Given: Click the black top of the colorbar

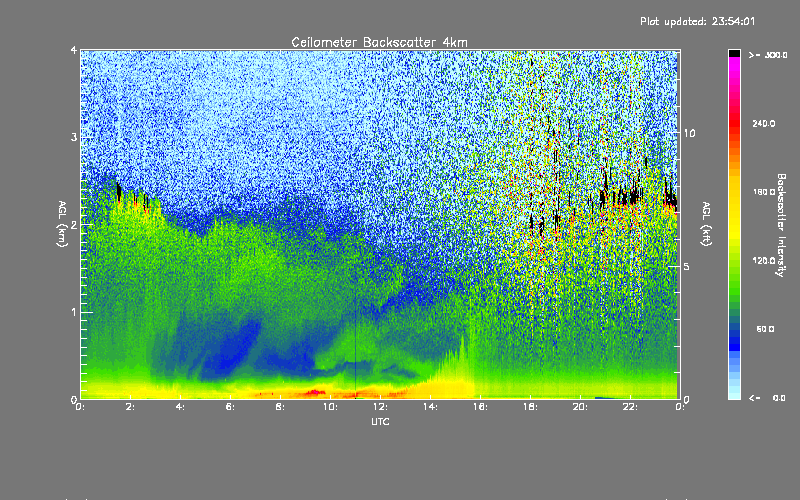Looking at the screenshot, I should click(734, 53).
